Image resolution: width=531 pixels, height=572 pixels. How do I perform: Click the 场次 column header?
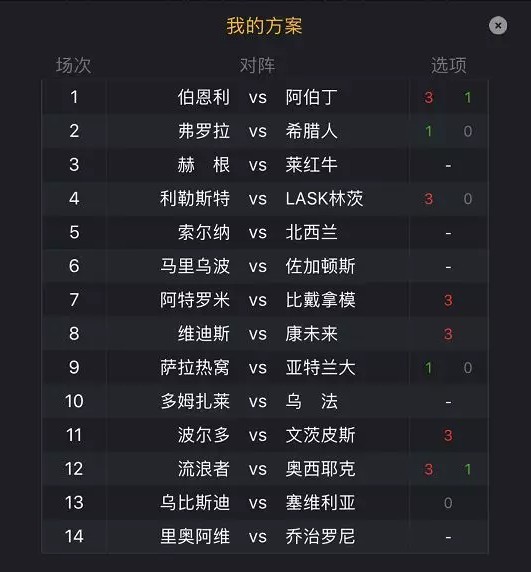point(74,66)
